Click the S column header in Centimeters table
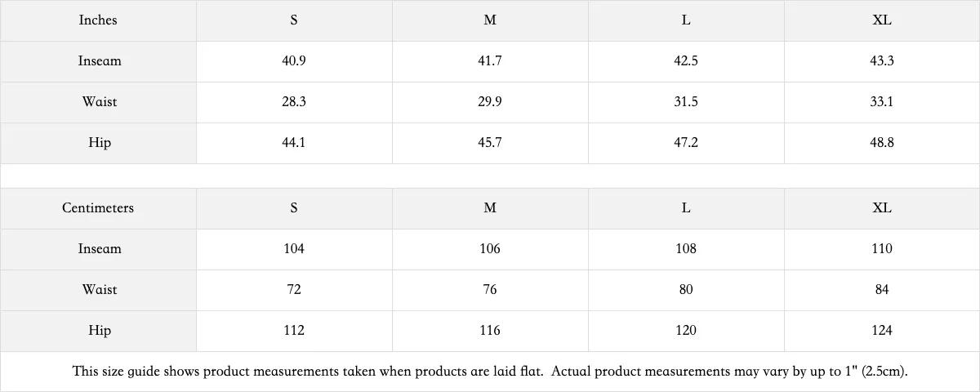 coord(294,208)
